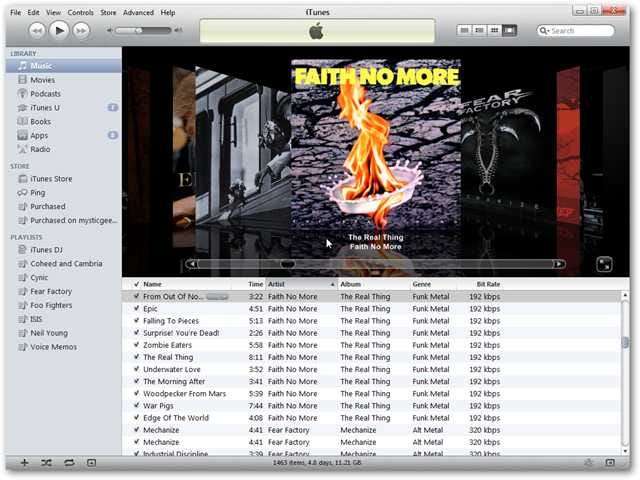640x480 pixels.
Task: Click the Previous track rewind button
Action: pos(37,31)
